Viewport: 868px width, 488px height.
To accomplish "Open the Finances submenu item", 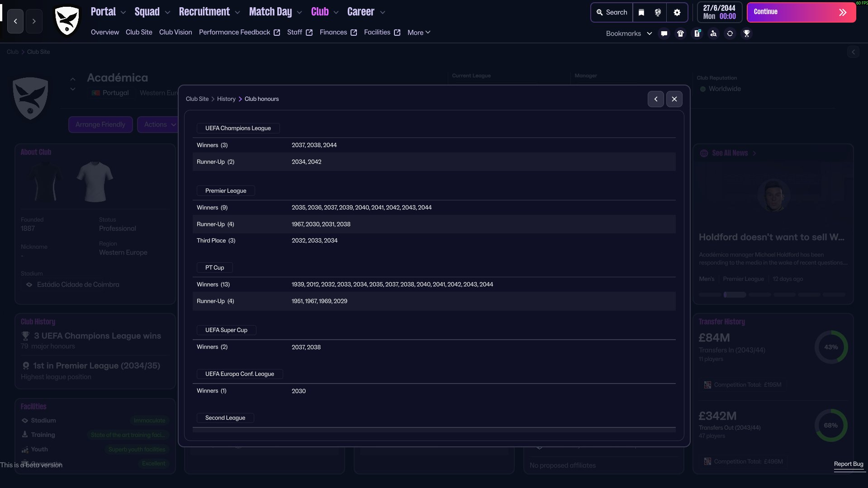I will tap(338, 32).
